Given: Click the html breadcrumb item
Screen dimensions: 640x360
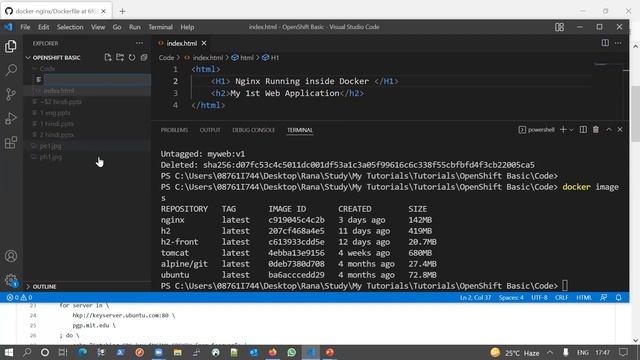Looking at the screenshot, I should (x=243, y=58).
